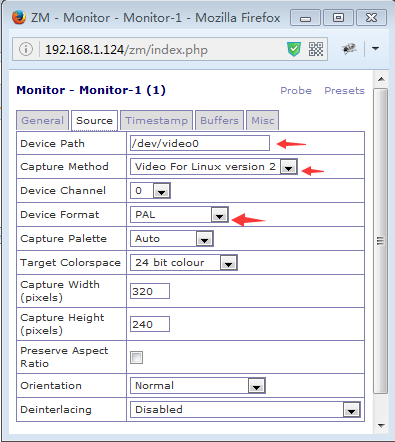The image size is (395, 442).
Task: Click the scrollbar up arrow
Action: tap(381, 79)
